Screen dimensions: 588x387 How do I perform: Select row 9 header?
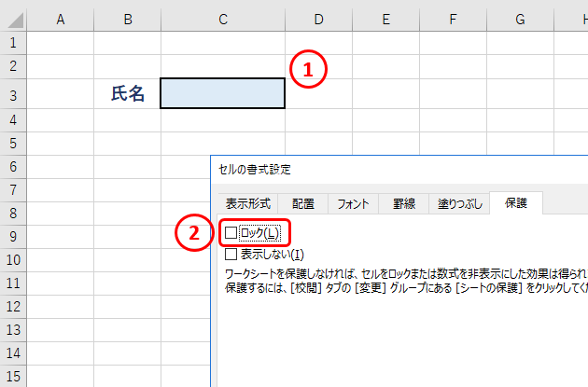point(13,236)
